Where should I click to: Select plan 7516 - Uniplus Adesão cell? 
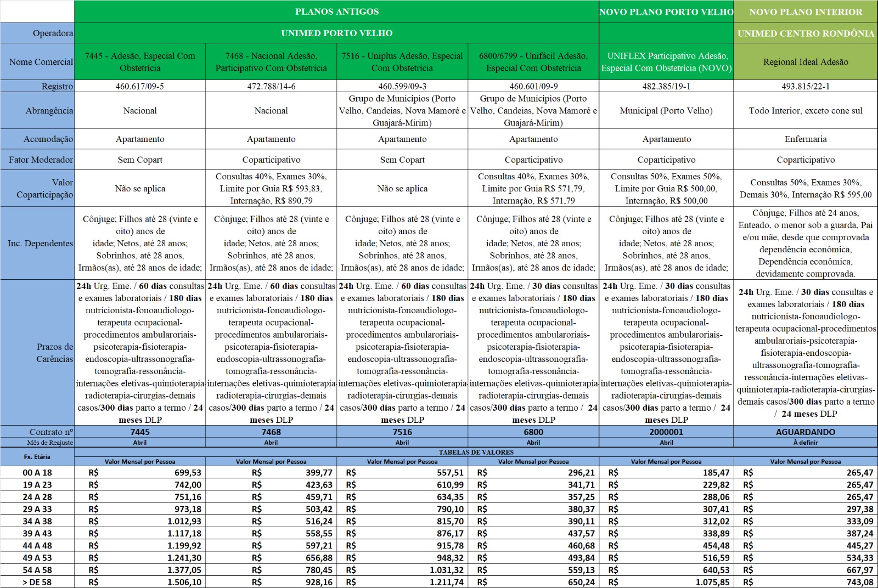point(402,61)
